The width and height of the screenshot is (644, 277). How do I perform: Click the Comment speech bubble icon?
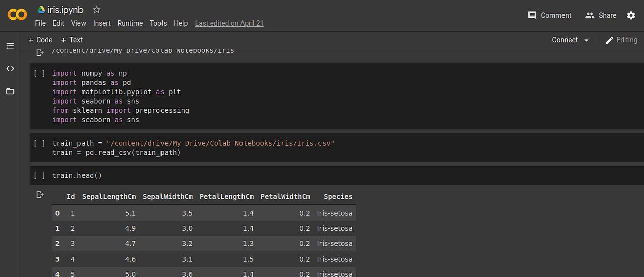click(x=532, y=15)
